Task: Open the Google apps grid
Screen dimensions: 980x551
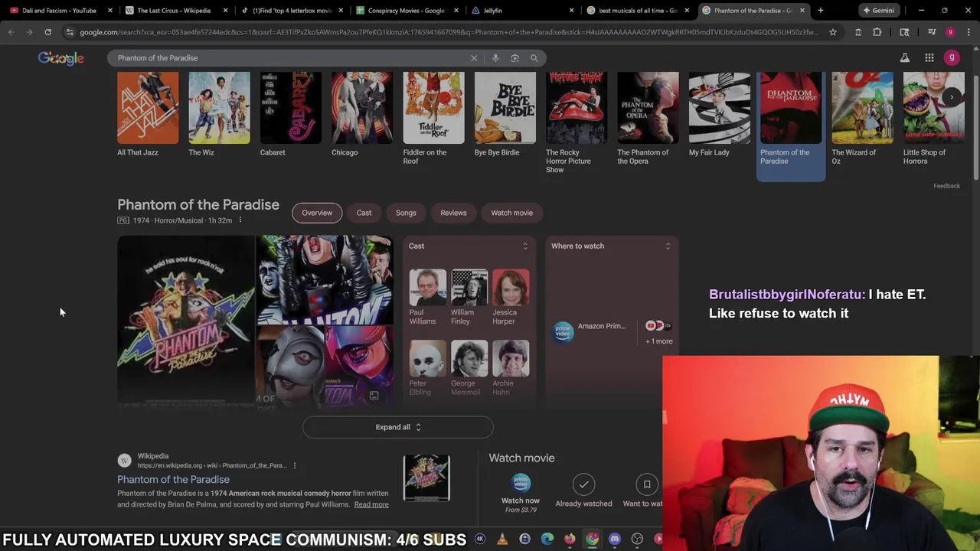Action: click(929, 58)
